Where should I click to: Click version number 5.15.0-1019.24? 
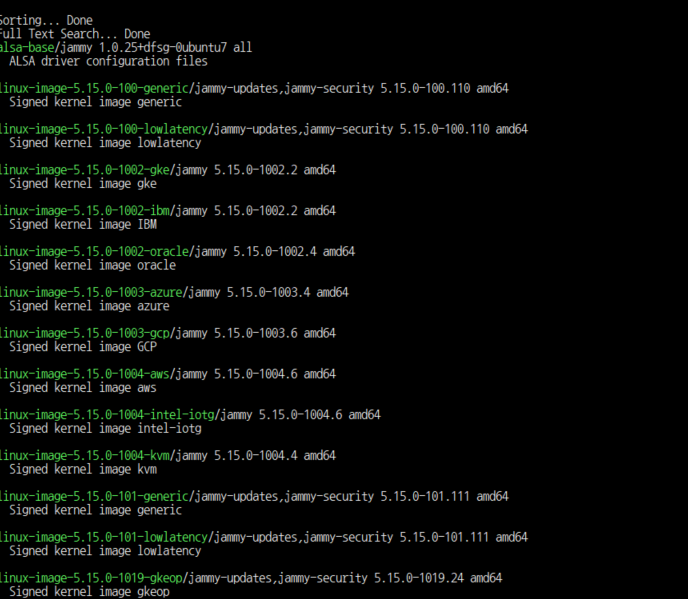click(419, 578)
